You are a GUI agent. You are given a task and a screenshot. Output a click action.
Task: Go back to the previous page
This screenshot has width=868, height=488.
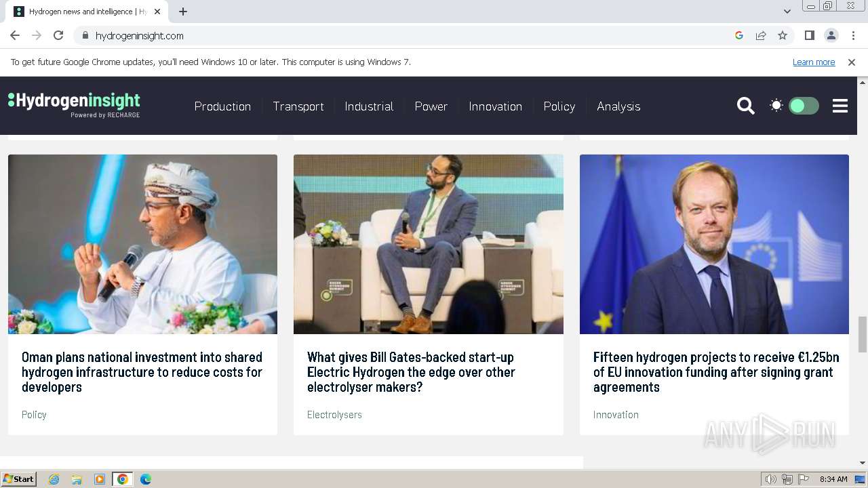(x=15, y=35)
